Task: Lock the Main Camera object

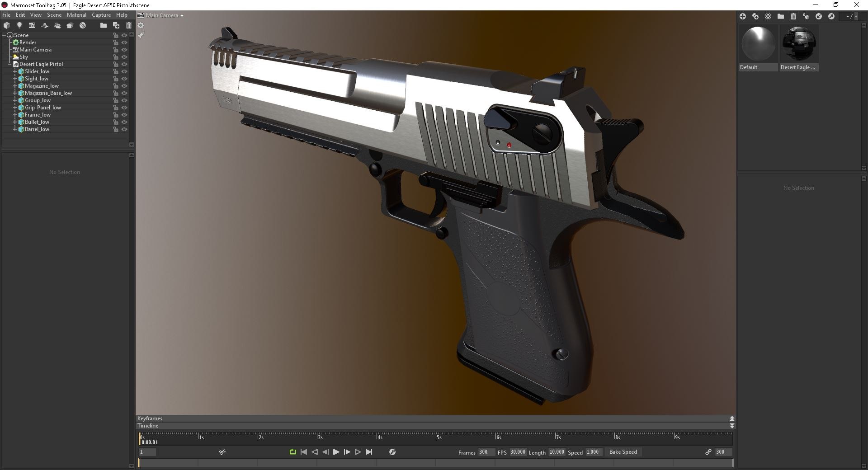Action: 116,50
